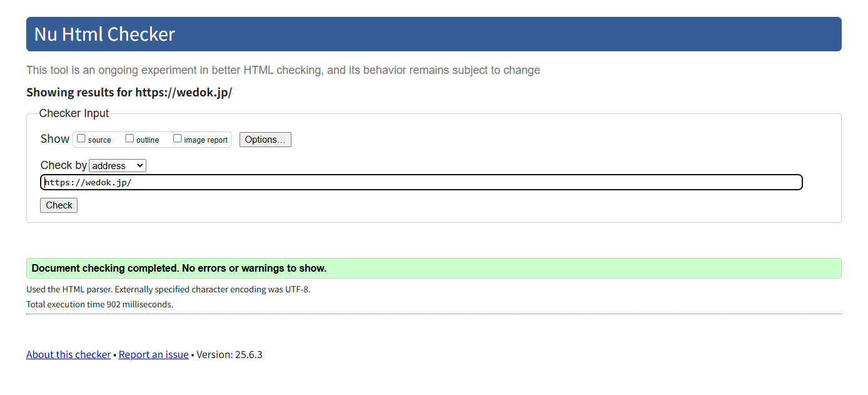Click the 'outline' label text

coord(148,140)
